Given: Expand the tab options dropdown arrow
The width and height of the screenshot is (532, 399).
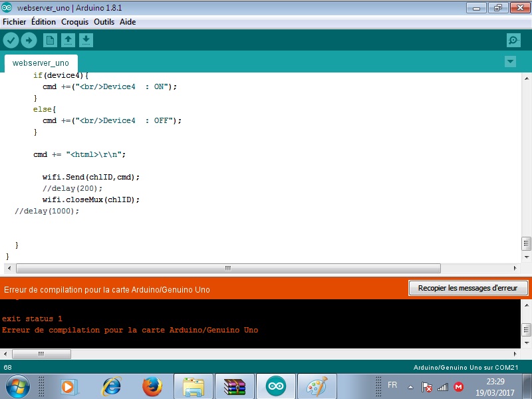Looking at the screenshot, I should (x=510, y=62).
